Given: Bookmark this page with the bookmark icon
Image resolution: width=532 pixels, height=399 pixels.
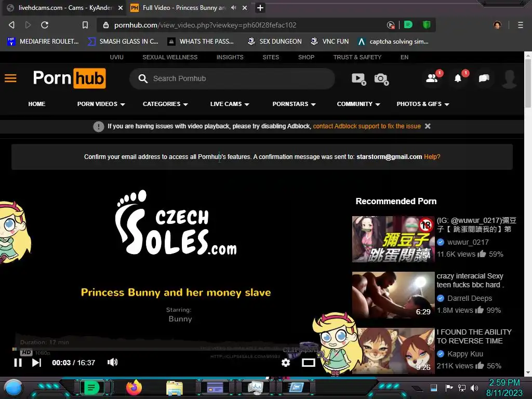Looking at the screenshot, I should [85, 25].
